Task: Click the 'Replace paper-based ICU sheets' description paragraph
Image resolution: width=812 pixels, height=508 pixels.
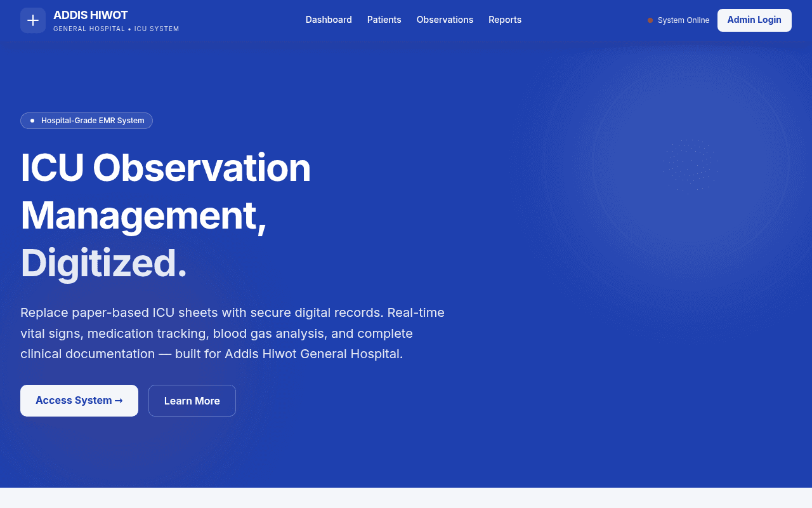Action: pos(232,333)
